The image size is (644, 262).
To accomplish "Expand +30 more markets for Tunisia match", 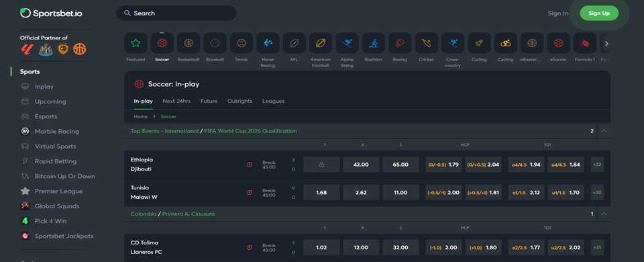I will click(597, 193).
